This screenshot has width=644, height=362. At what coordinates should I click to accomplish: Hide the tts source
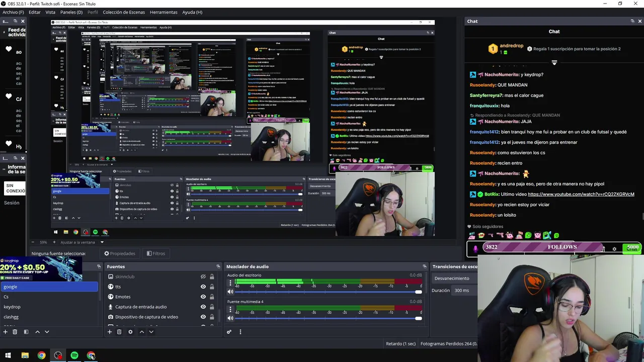click(x=203, y=287)
